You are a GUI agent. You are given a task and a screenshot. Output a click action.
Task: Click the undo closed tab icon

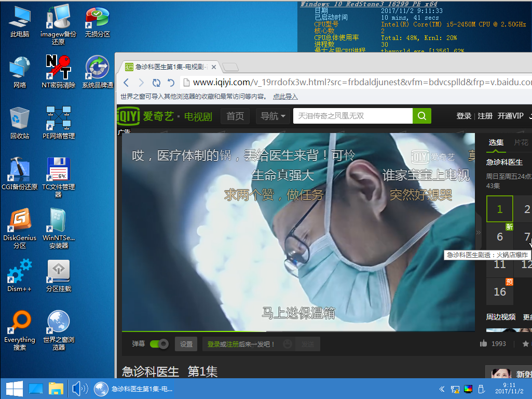pos(171,83)
